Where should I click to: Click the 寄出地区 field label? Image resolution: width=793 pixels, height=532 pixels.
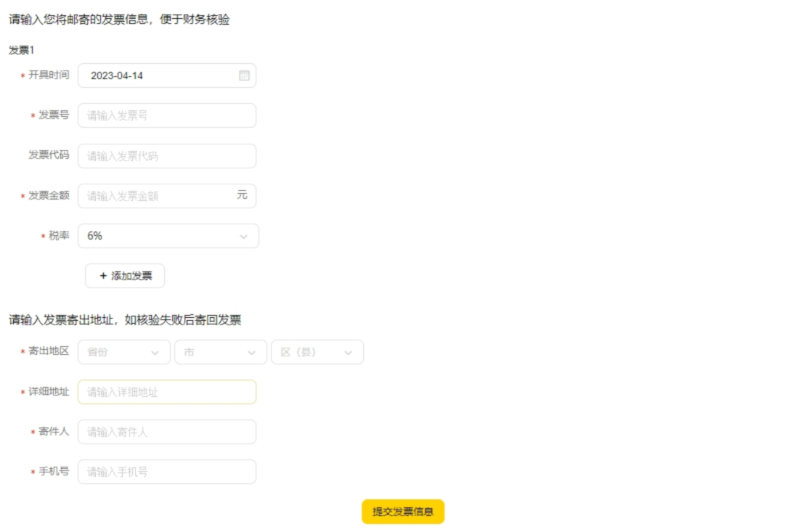pyautogui.click(x=49, y=351)
